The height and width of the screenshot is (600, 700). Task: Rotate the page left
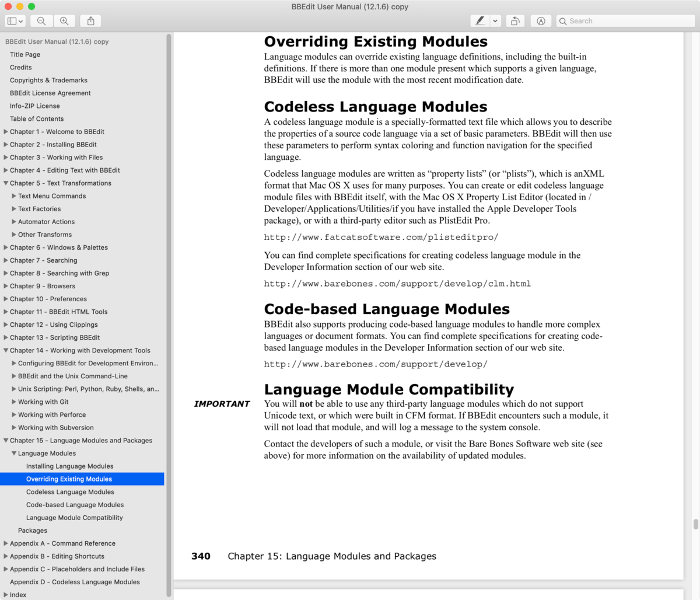(x=515, y=20)
